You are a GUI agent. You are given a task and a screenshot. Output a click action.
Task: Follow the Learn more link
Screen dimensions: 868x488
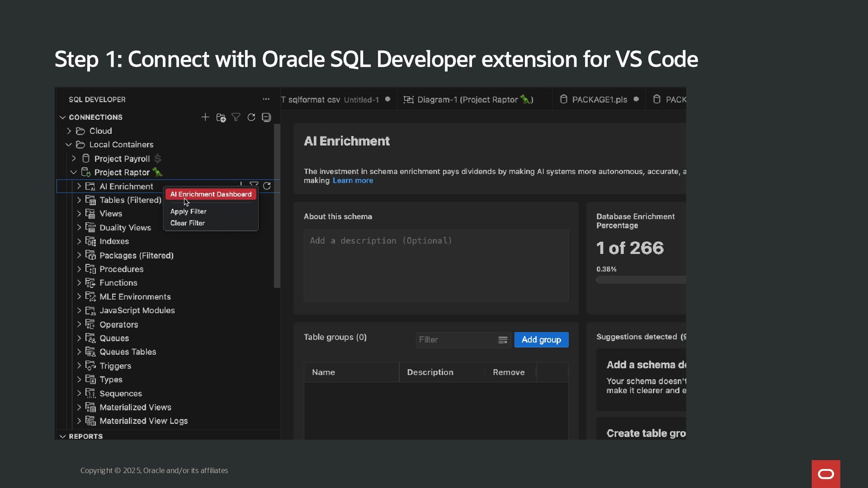pyautogui.click(x=353, y=181)
